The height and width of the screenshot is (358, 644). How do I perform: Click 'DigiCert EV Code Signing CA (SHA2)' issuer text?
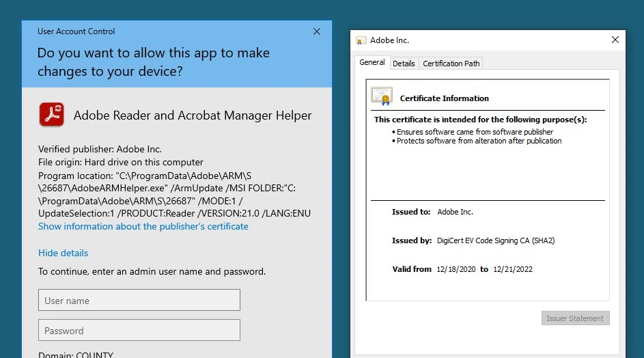coord(496,240)
